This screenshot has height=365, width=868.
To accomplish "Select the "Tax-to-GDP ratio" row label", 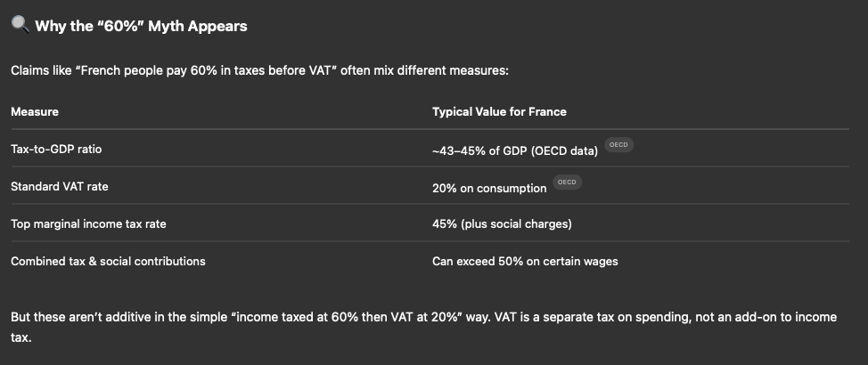I will (56, 150).
